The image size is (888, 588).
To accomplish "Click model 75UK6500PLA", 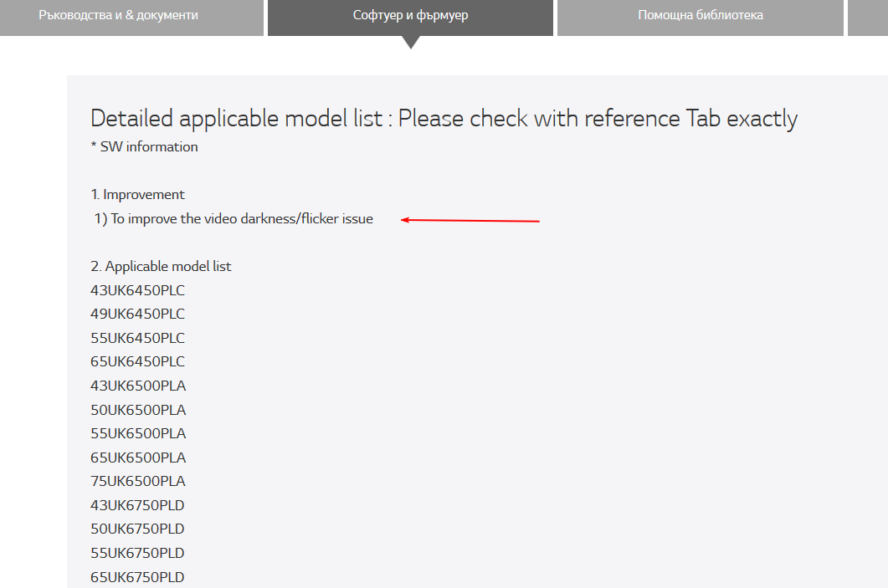I will [138, 481].
